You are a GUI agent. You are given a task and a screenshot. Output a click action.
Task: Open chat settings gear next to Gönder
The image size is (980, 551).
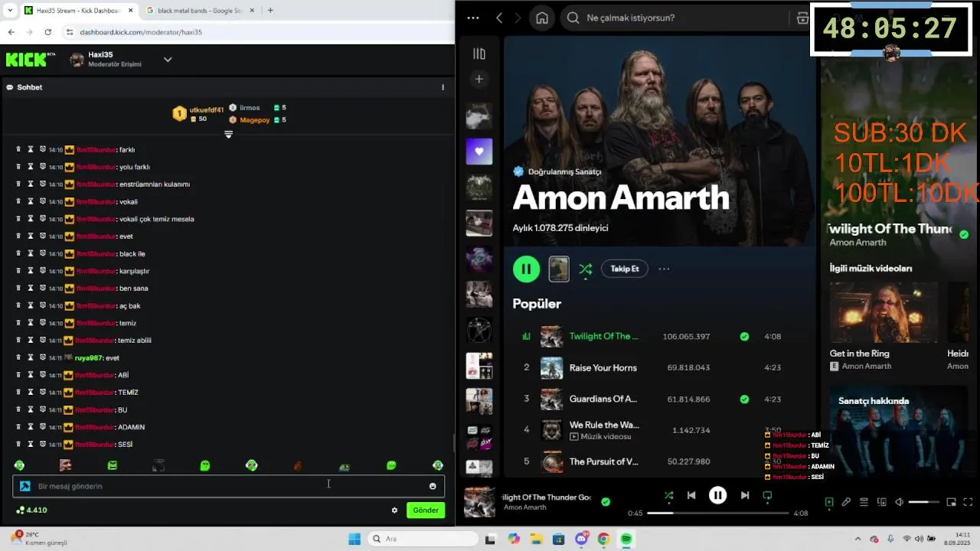394,510
